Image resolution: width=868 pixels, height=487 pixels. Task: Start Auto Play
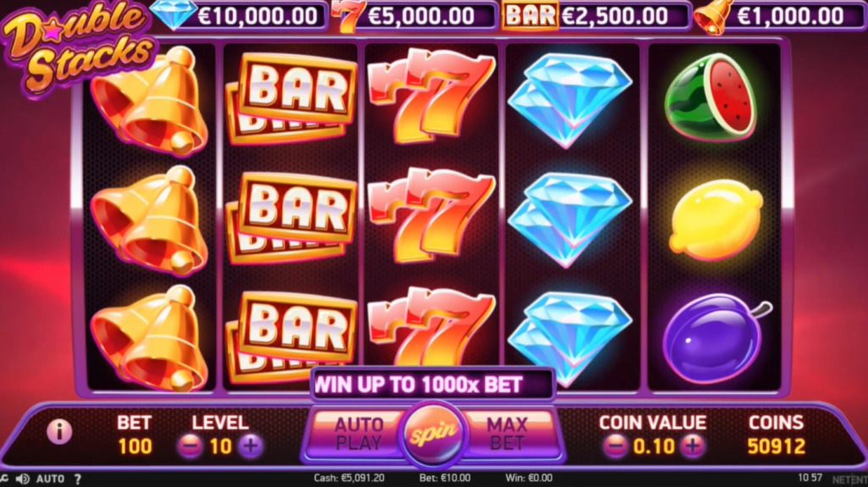(x=358, y=434)
